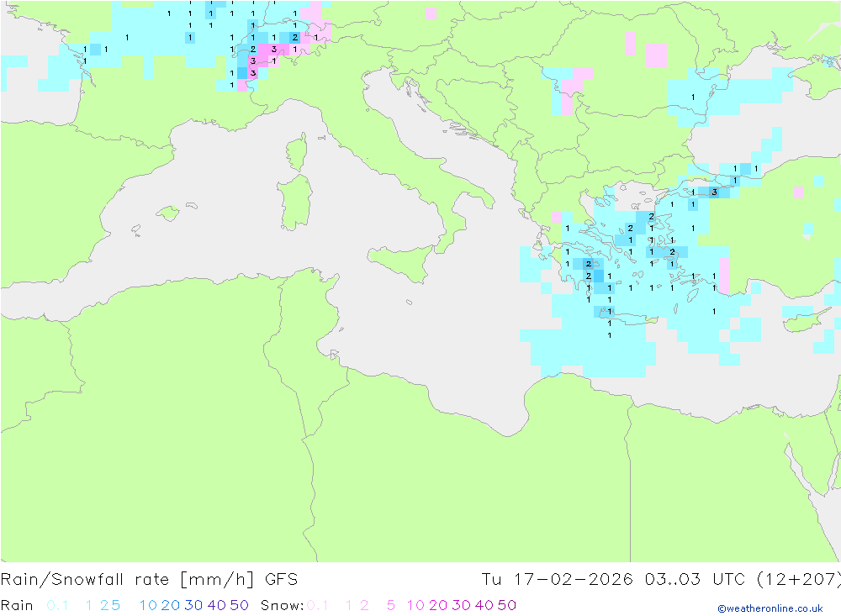Image resolution: width=841 pixels, height=616 pixels.
Task: Click the "Rain" legend label
Action: [x=17, y=605]
